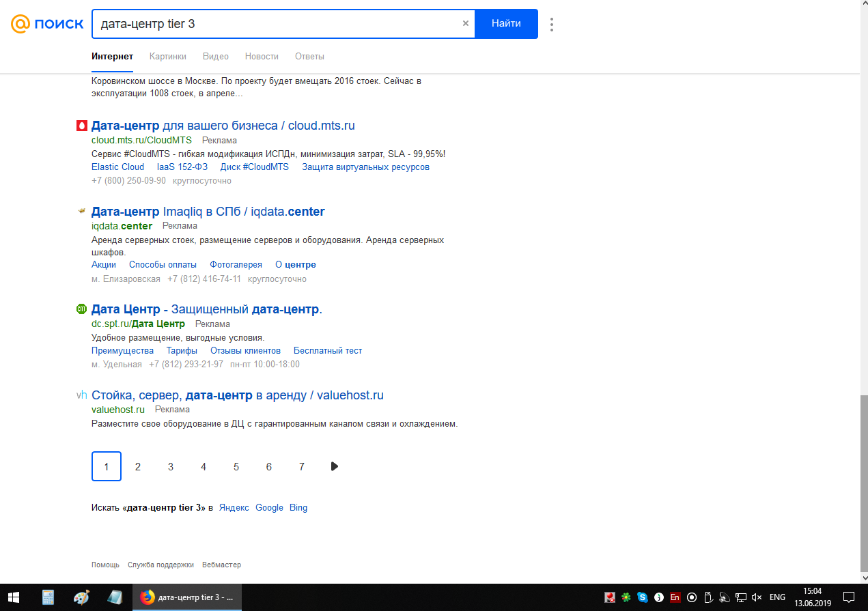This screenshot has height=611, width=868.
Task: Click the ENG language indicator
Action: click(x=777, y=597)
